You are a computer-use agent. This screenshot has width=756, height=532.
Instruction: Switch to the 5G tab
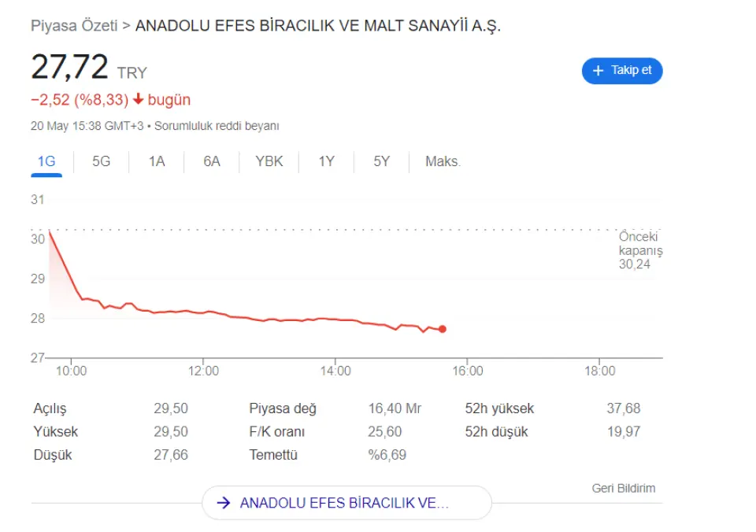(101, 161)
